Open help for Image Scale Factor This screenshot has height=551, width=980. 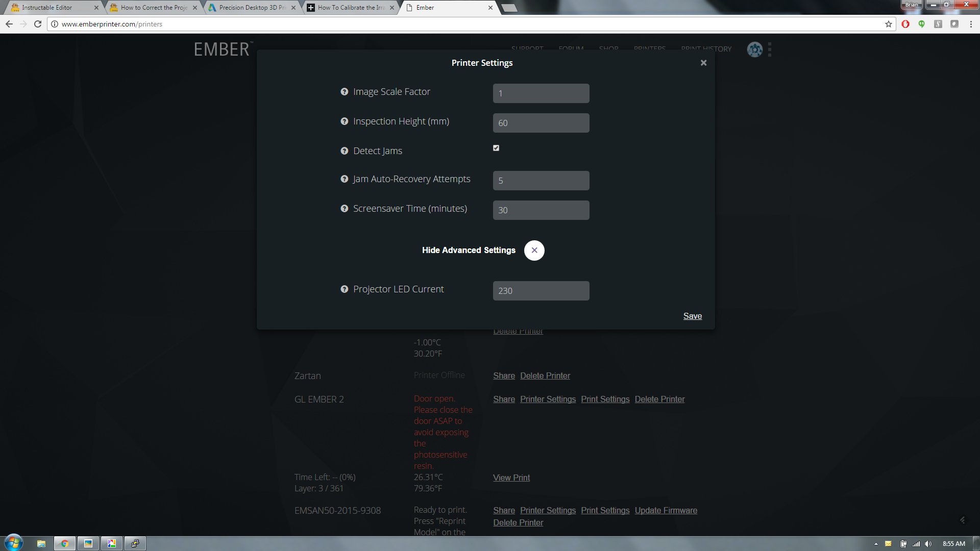[344, 92]
